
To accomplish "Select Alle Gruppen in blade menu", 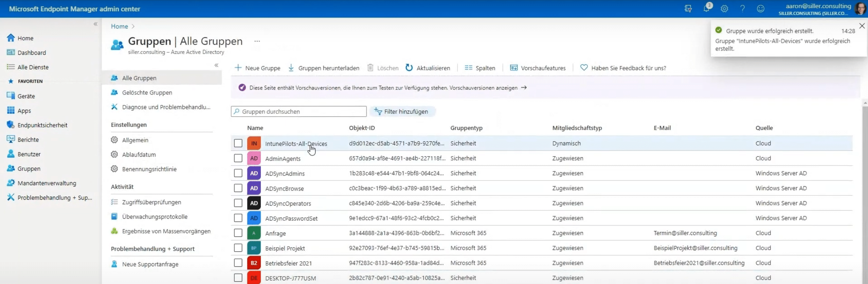I will 162,78.
